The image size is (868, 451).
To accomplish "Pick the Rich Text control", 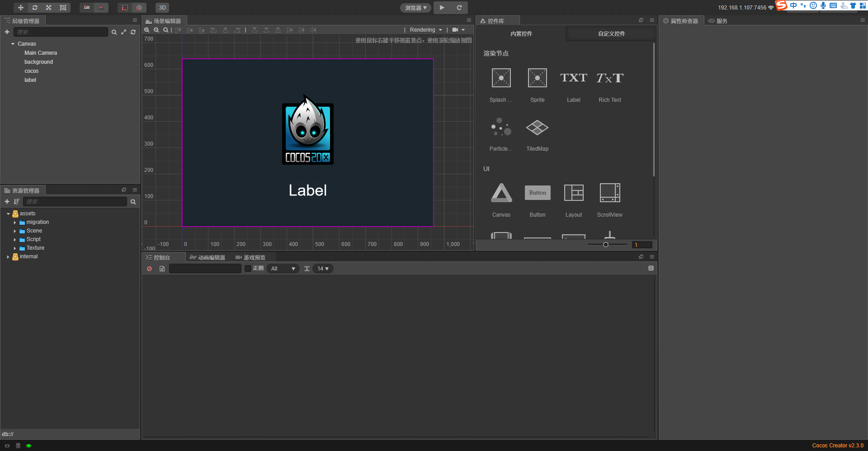I will (609, 85).
